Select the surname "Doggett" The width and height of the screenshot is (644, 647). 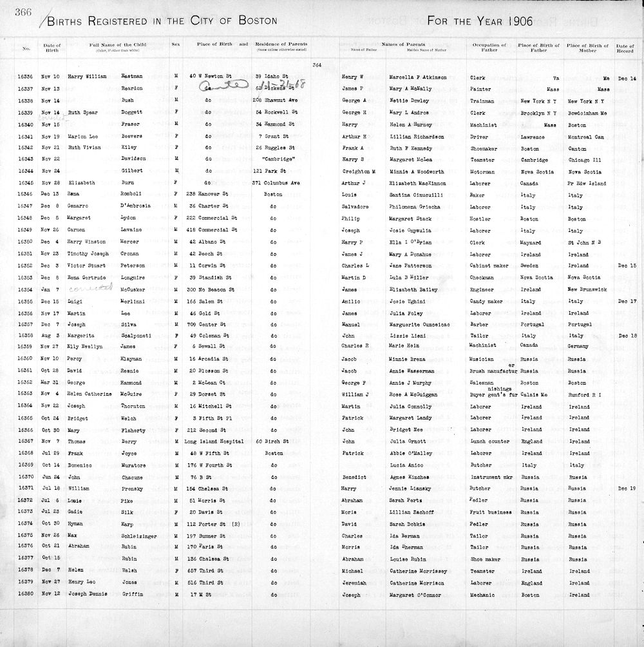[131, 112]
